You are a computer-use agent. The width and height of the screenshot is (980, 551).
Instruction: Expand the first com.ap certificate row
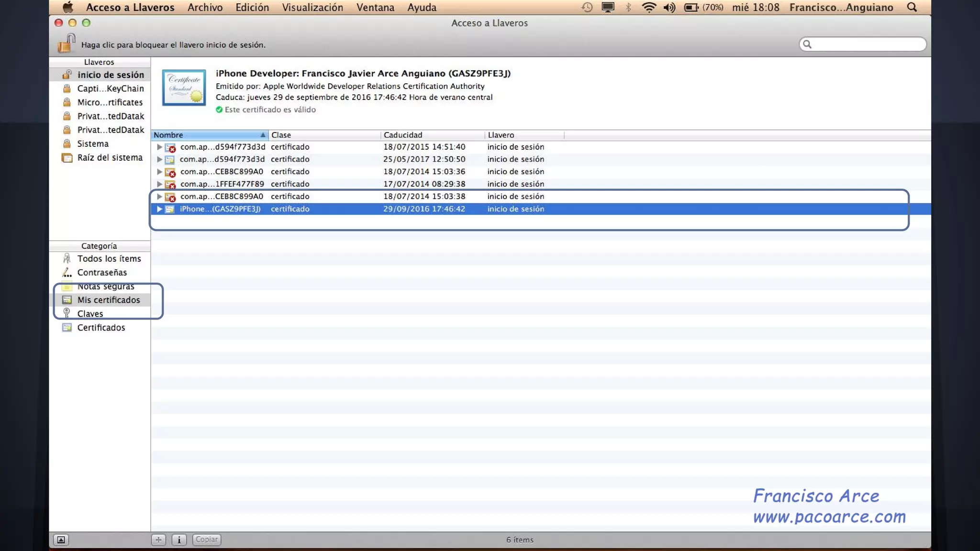point(159,147)
